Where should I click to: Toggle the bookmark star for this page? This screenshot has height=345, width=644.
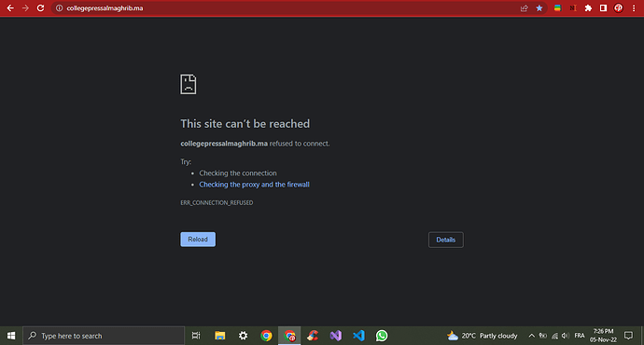click(x=539, y=8)
